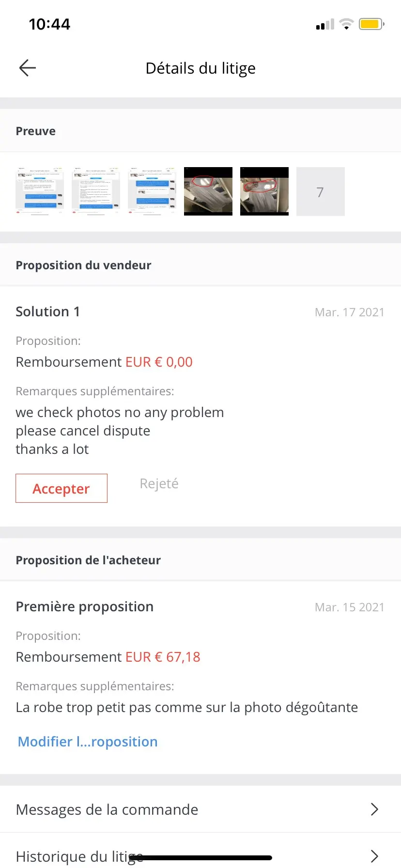This screenshot has height=868, width=401.
Task: Tap the Wi-Fi icon in status bar
Action: (346, 24)
